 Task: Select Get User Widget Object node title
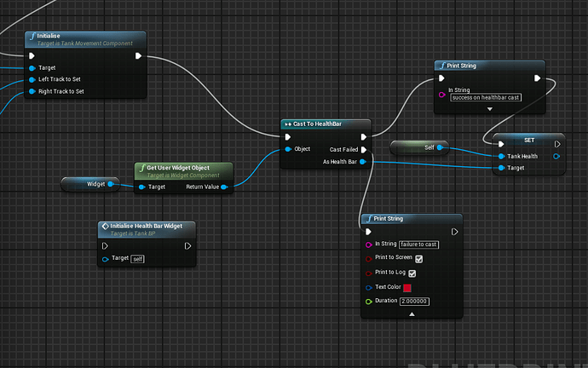click(x=178, y=168)
